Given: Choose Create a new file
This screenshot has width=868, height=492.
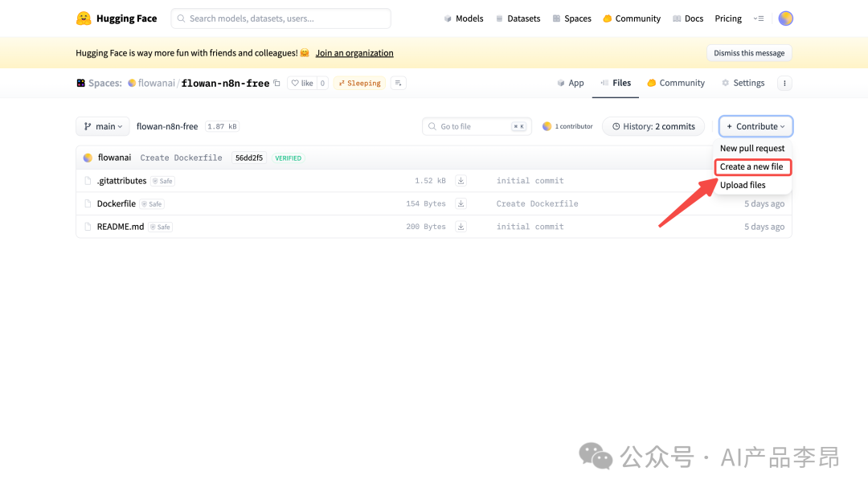Looking at the screenshot, I should click(x=751, y=166).
